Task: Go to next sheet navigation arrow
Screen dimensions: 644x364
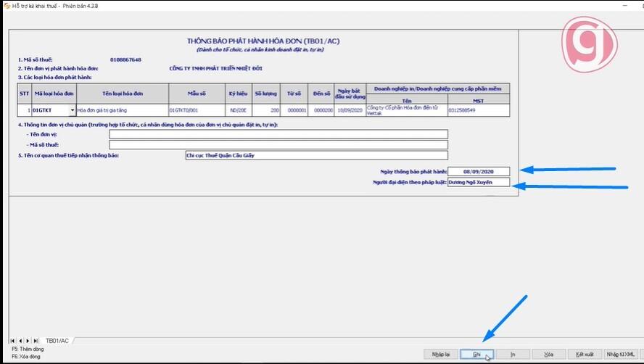Action: click(28, 341)
